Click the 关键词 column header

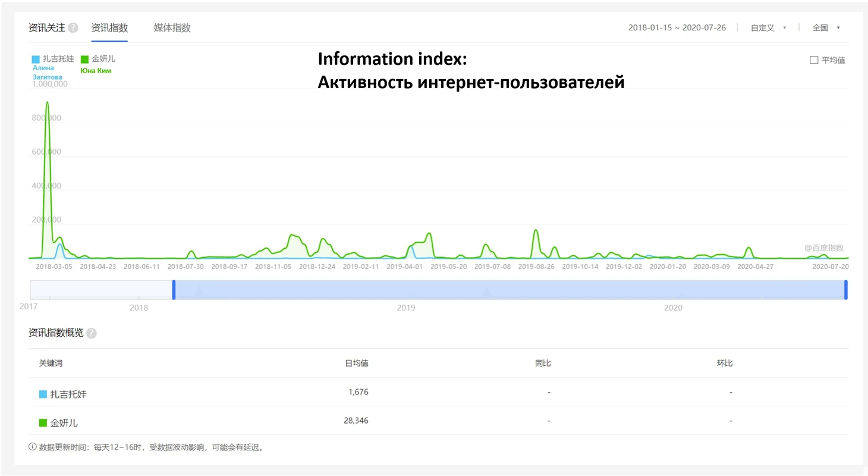pos(51,363)
